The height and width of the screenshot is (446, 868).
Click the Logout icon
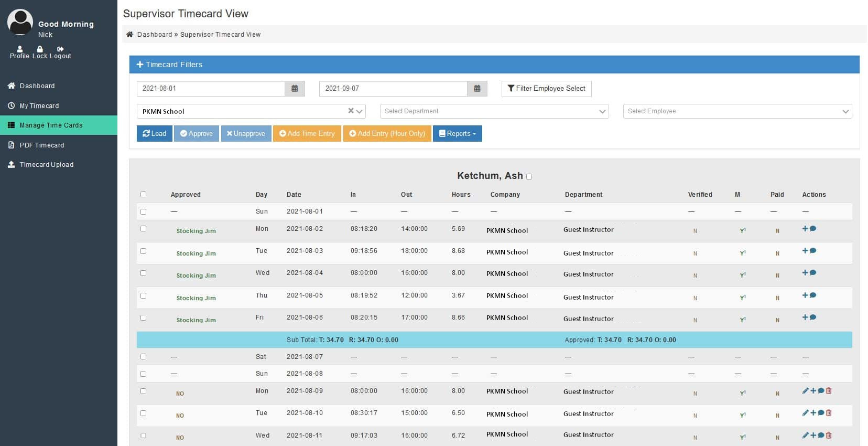pos(60,49)
